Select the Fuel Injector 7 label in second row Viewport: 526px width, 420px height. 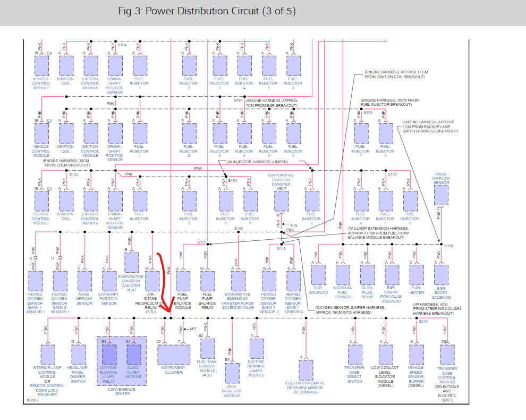point(360,151)
